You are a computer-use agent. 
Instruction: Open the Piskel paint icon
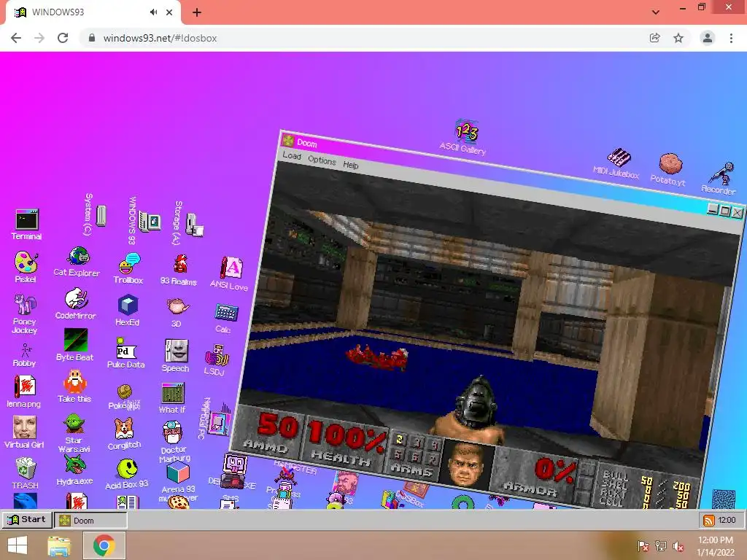pos(26,267)
